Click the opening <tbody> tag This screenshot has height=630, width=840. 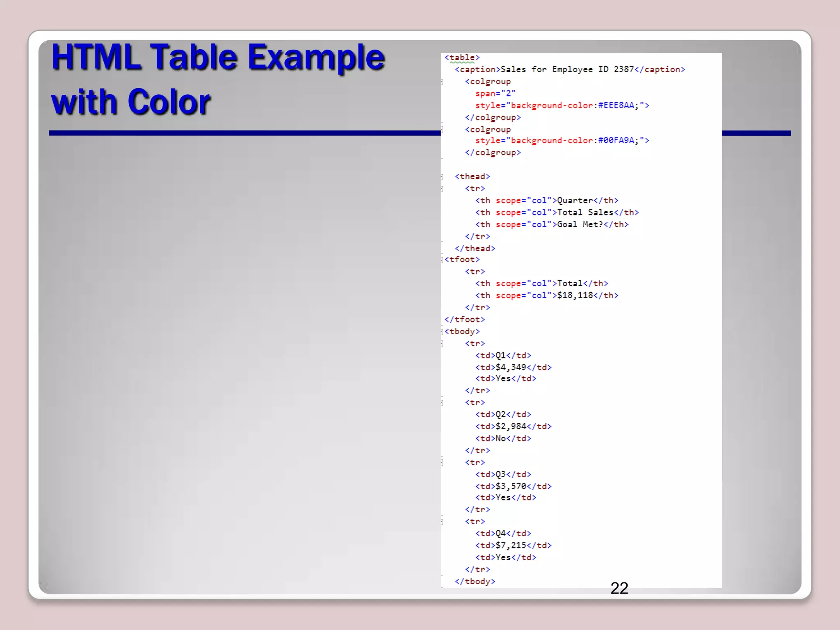coord(462,331)
